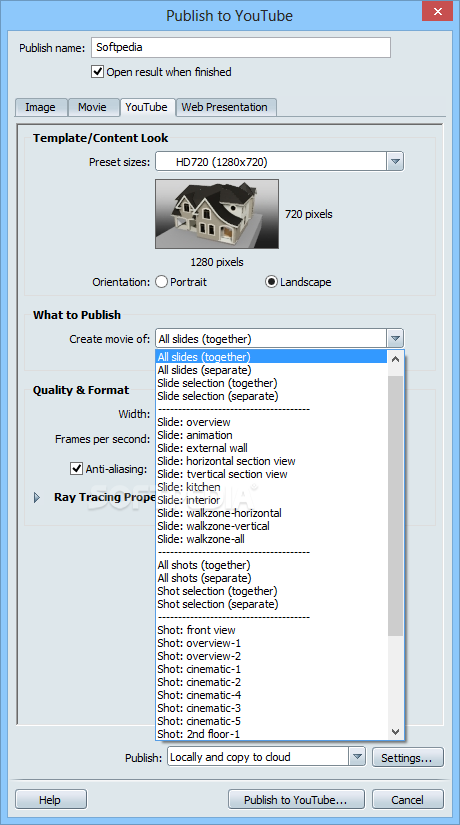Select Slide: animation

coord(272,435)
